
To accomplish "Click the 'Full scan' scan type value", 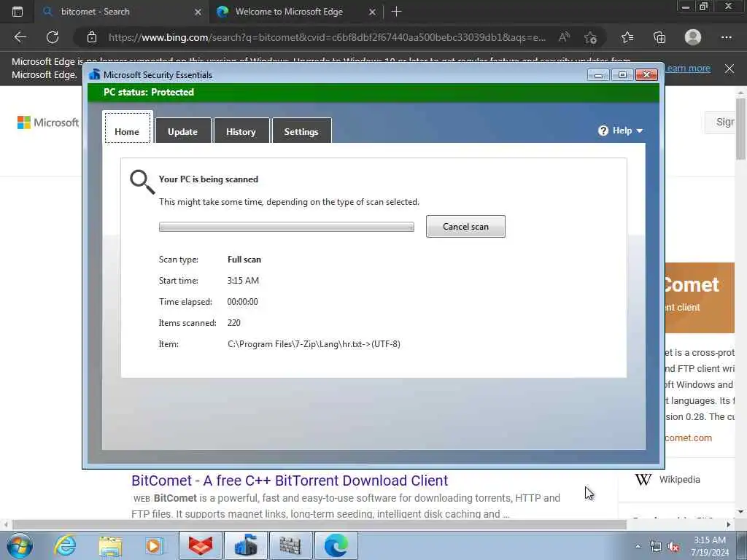I will 244,260.
